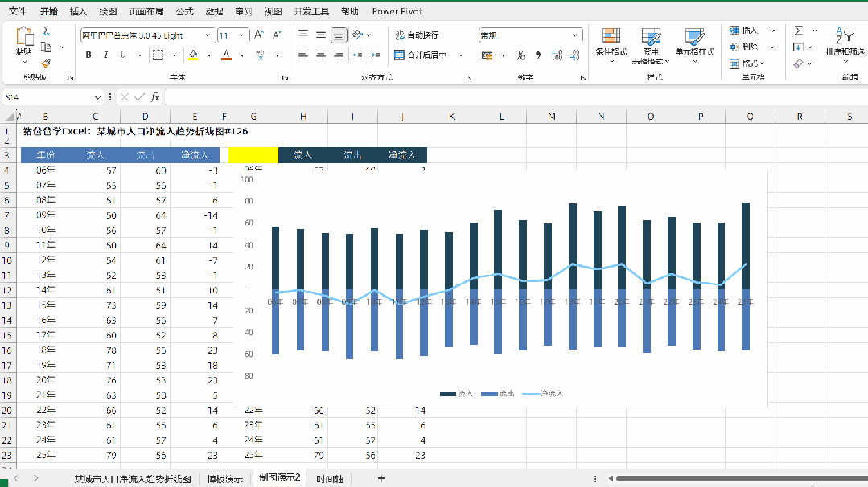Open the Name Box dropdown arrow
The width and height of the screenshot is (868, 487).
97,97
